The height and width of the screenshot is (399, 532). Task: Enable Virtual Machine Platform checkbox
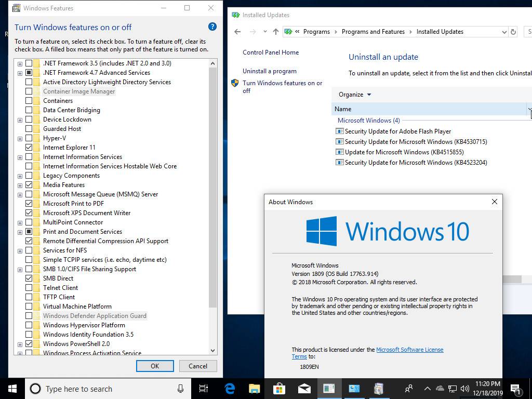tap(29, 307)
